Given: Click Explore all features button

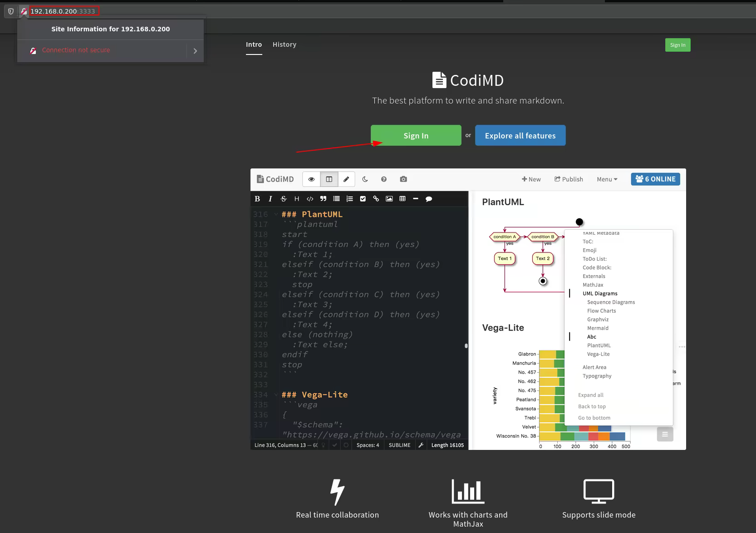Looking at the screenshot, I should click(x=520, y=135).
